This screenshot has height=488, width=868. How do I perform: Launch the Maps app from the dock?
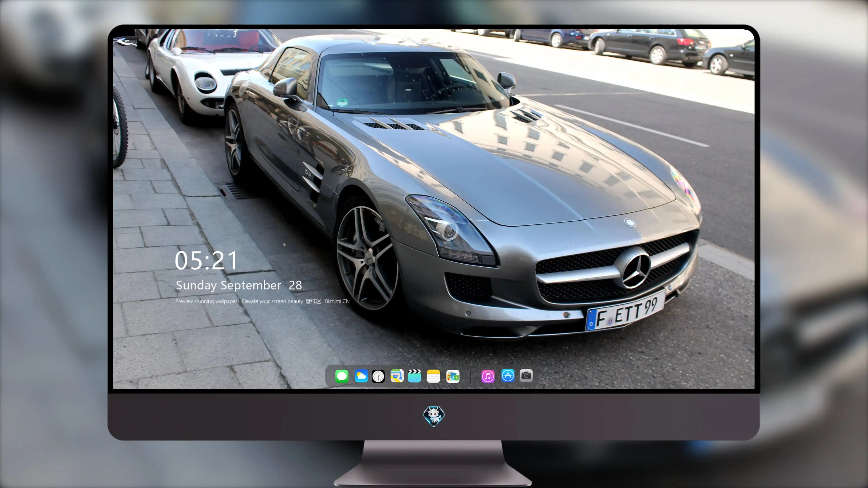pos(397,376)
